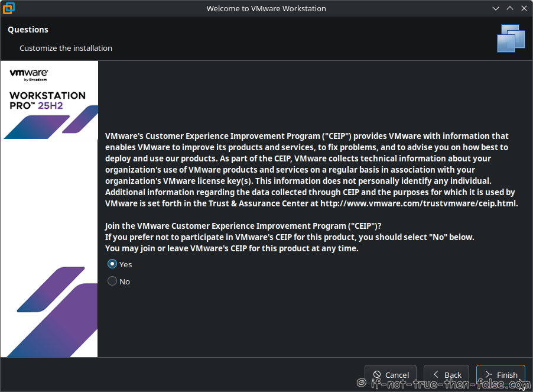Click the 'Questions' heading
This screenshot has width=533, height=392.
click(x=28, y=30)
